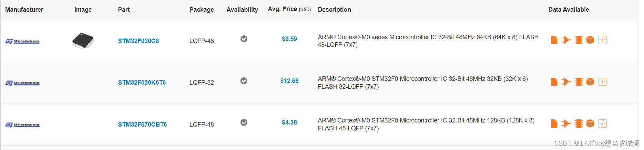Viewport: 644px width, 150px height.
Task: Click 3D model cube icon for STM32F030C8
Action: coord(590,40)
